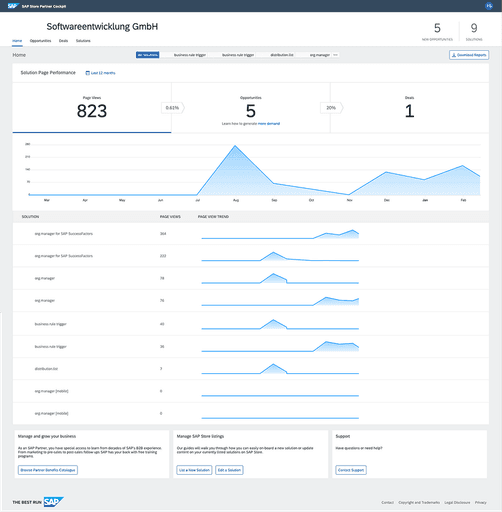Click the SAP logo in the header
The width and height of the screenshot is (502, 512).
click(x=12, y=6)
